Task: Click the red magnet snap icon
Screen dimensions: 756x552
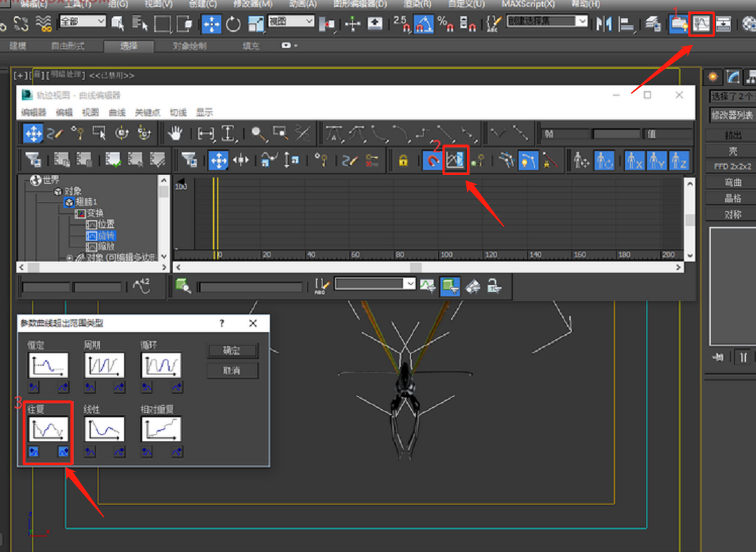Action: (433, 161)
